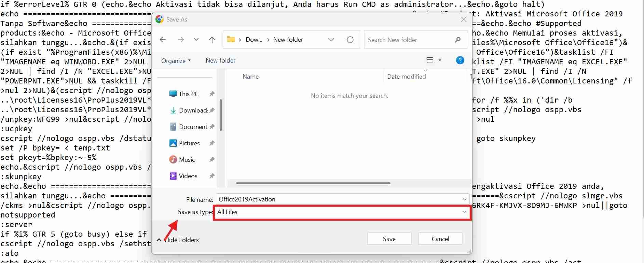Go back using the left arrow
The height and width of the screenshot is (263, 644).
[x=163, y=40]
